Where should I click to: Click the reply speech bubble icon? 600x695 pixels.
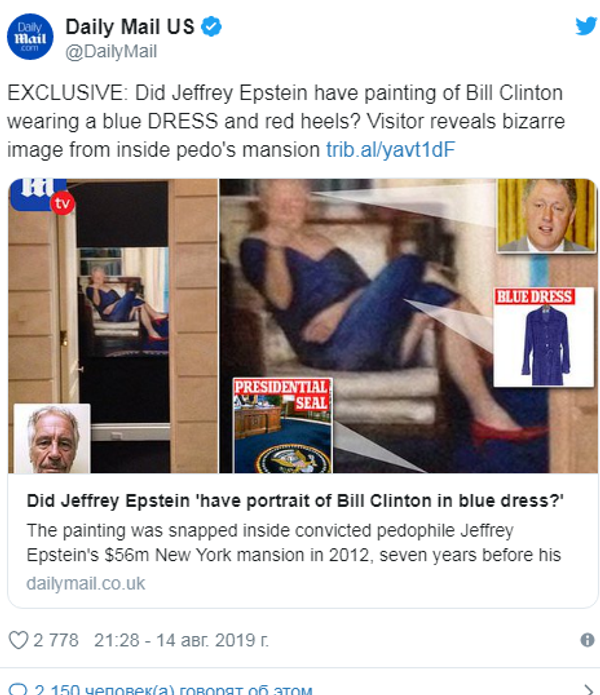tap(18, 690)
